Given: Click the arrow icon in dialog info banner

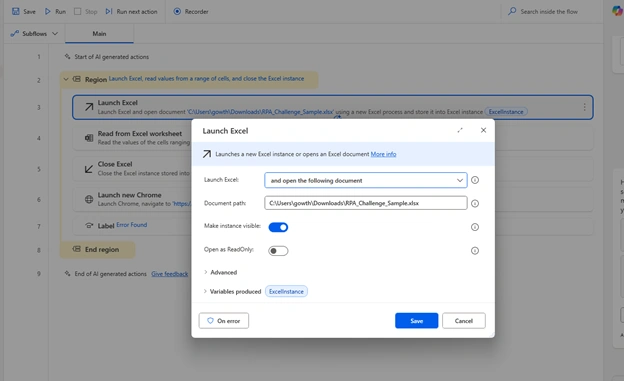Looking at the screenshot, I should tap(207, 154).
